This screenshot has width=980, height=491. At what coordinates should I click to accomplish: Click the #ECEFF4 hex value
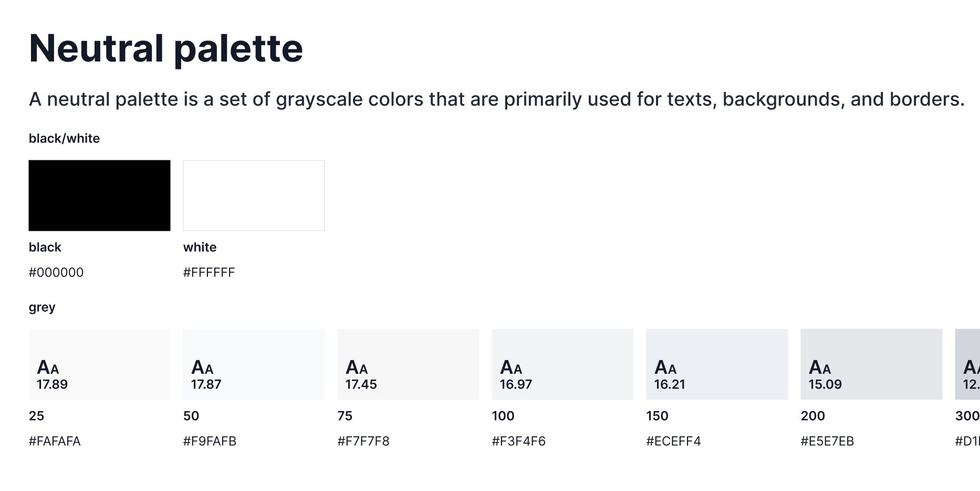point(673,441)
